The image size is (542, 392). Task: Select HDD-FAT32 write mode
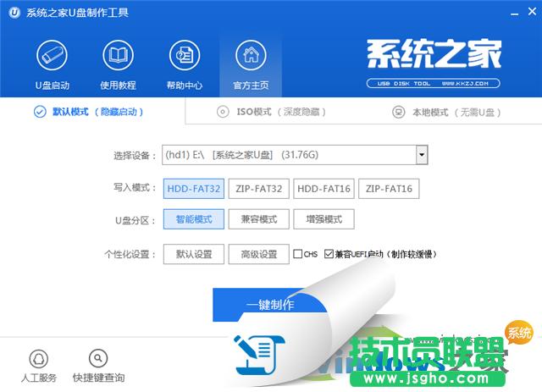(194, 188)
